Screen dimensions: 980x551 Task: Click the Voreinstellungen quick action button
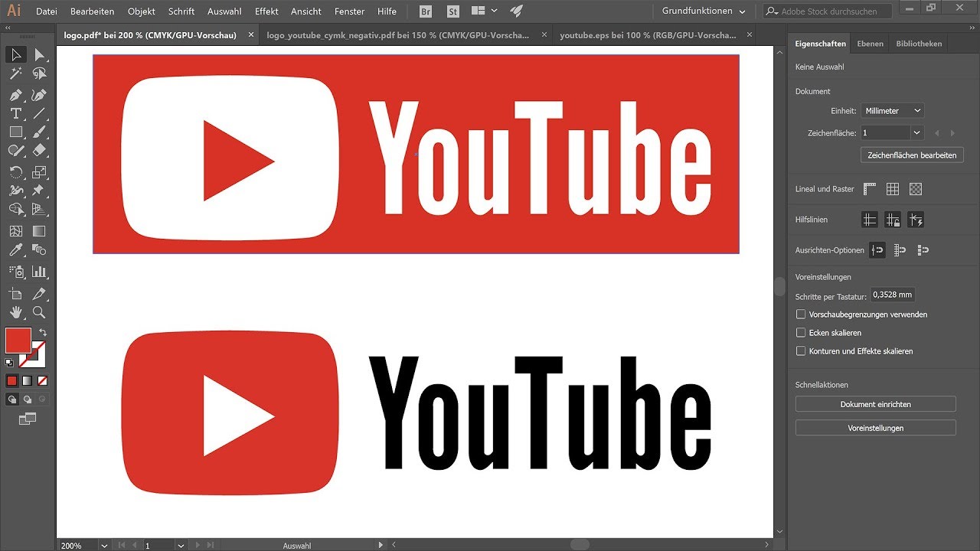tap(876, 428)
